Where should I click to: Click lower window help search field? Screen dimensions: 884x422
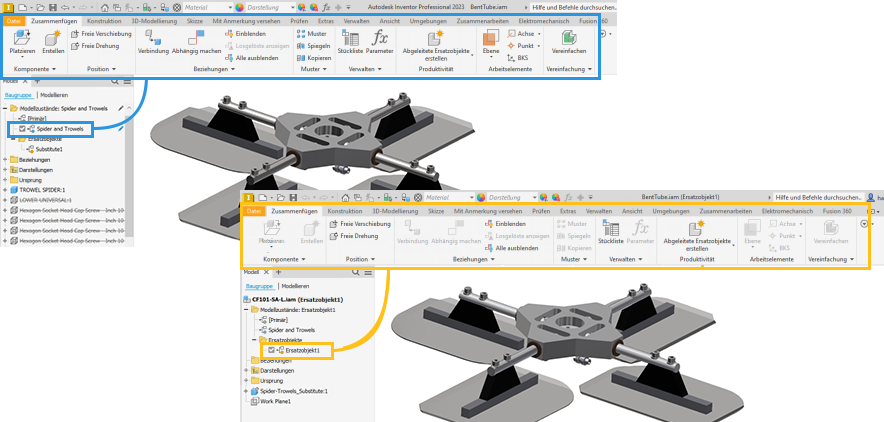pyautogui.click(x=817, y=198)
